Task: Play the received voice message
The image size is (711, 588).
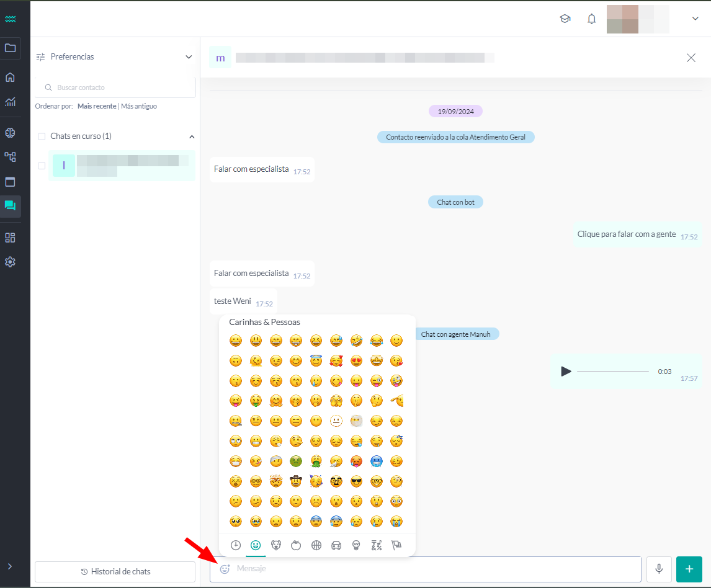Action: 566,371
